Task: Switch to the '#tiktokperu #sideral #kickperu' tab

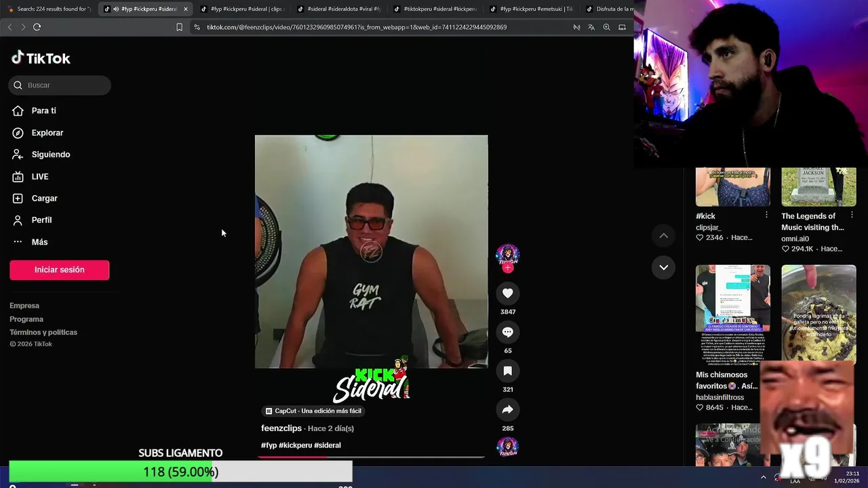Action: coord(435,9)
